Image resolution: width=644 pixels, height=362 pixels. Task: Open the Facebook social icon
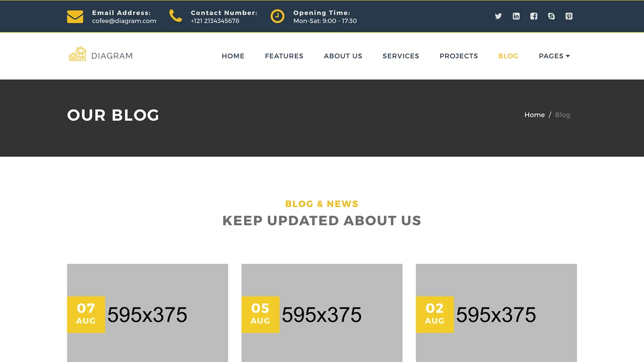[x=534, y=16]
